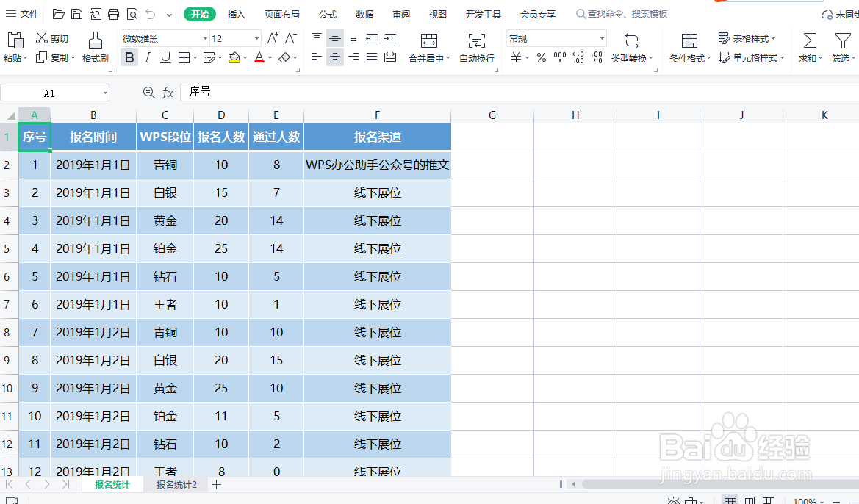This screenshot has width=859, height=504.
Task: Click the 开始 home tab button
Action: 200,14
